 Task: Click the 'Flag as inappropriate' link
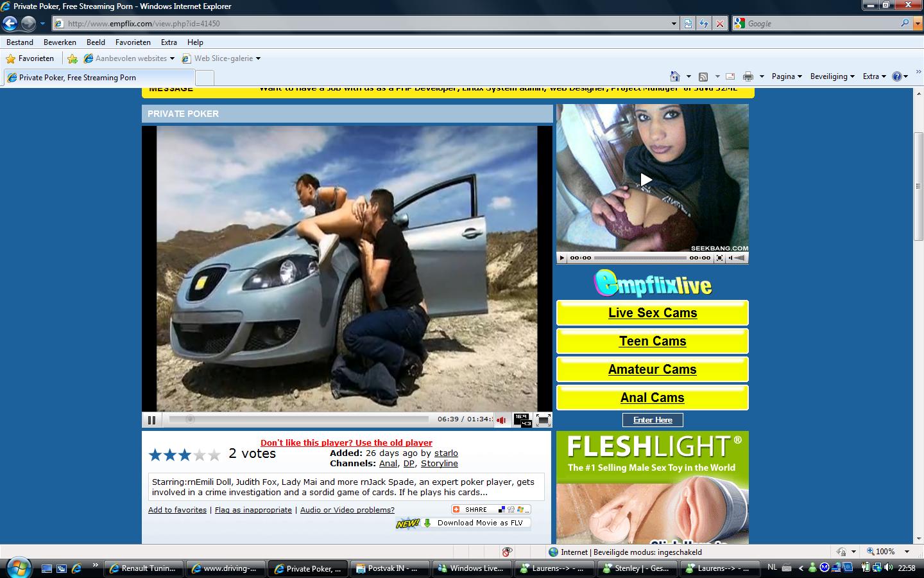tap(253, 510)
